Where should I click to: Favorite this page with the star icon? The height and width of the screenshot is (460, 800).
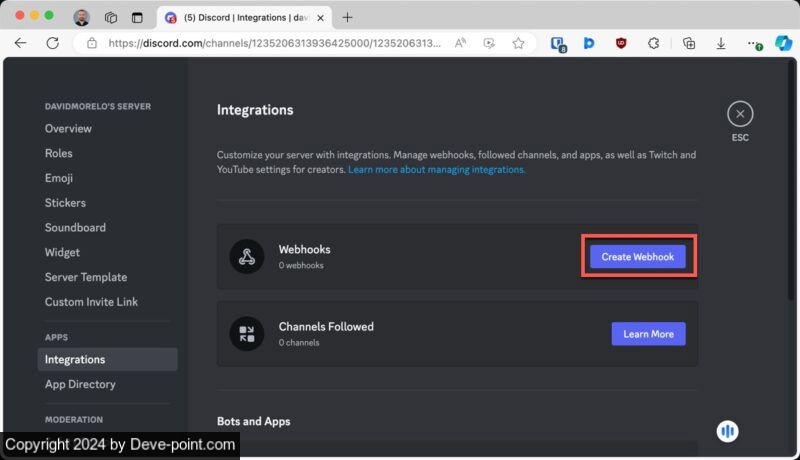(518, 43)
